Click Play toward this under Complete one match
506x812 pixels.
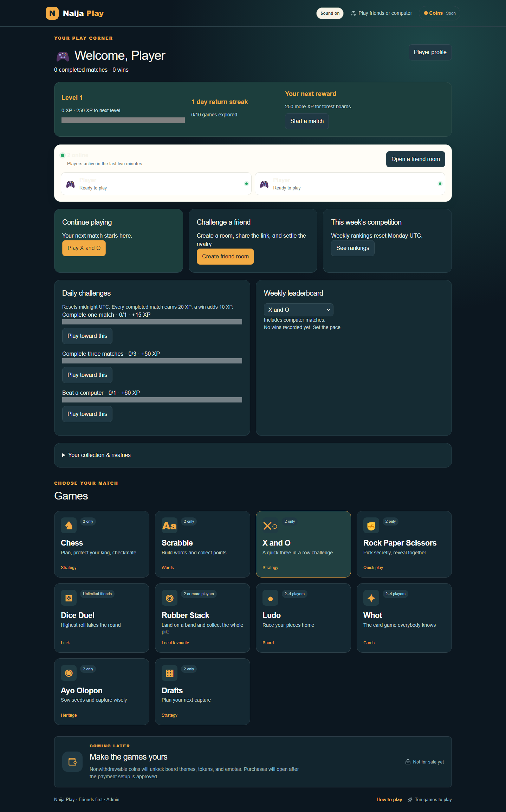point(87,336)
